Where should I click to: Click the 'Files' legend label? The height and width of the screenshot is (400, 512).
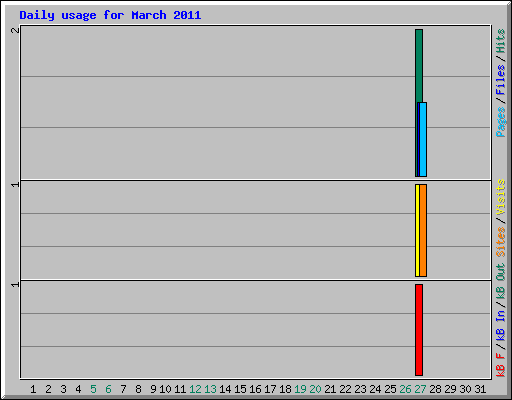click(500, 80)
